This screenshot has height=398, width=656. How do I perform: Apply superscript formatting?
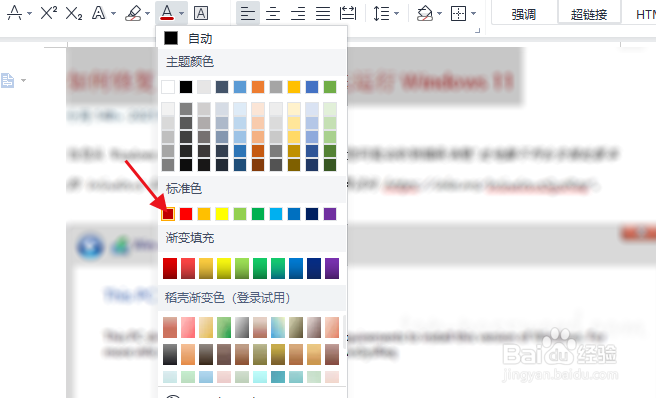pyautogui.click(x=49, y=13)
